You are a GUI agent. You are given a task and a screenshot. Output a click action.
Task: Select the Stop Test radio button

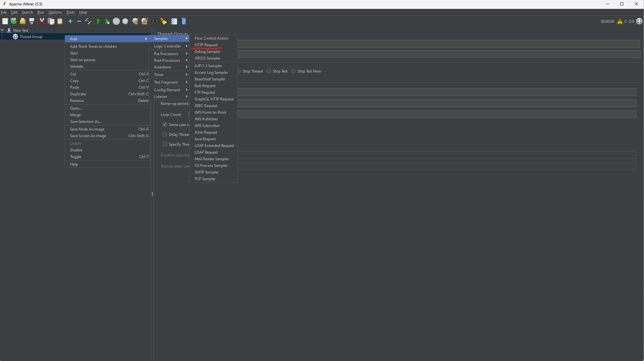coord(269,71)
